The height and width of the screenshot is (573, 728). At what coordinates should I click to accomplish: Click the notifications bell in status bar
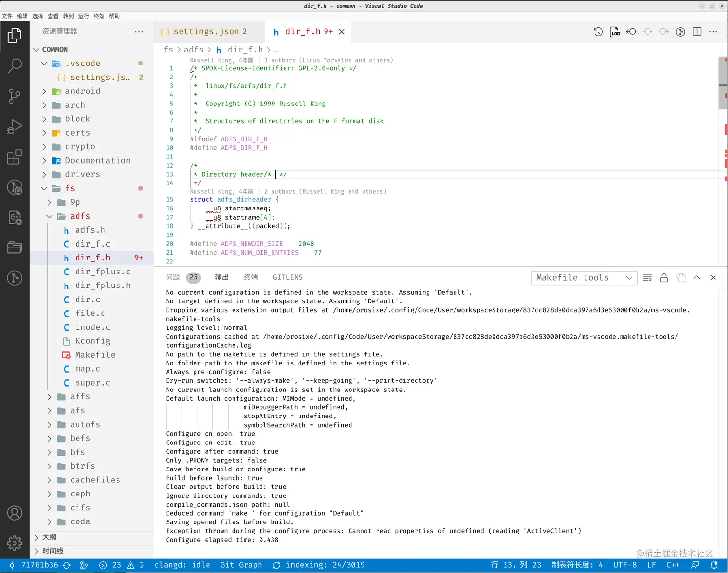coord(714,565)
